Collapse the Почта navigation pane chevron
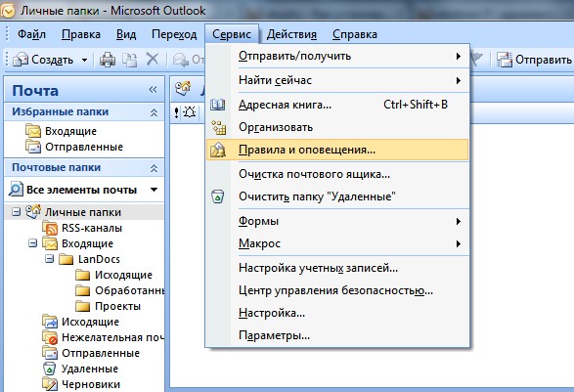This screenshot has width=574, height=392. [x=153, y=89]
